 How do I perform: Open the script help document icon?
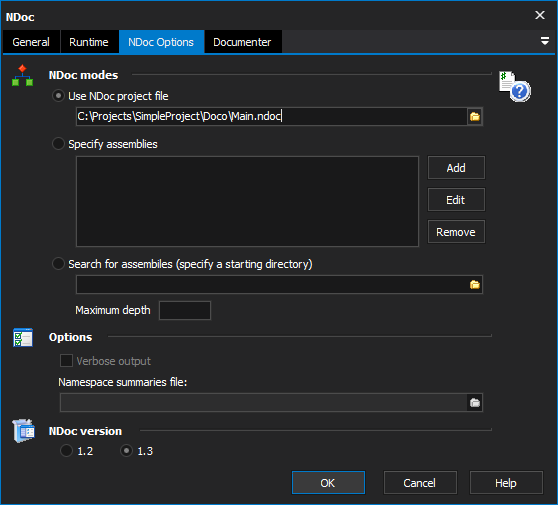point(515,86)
